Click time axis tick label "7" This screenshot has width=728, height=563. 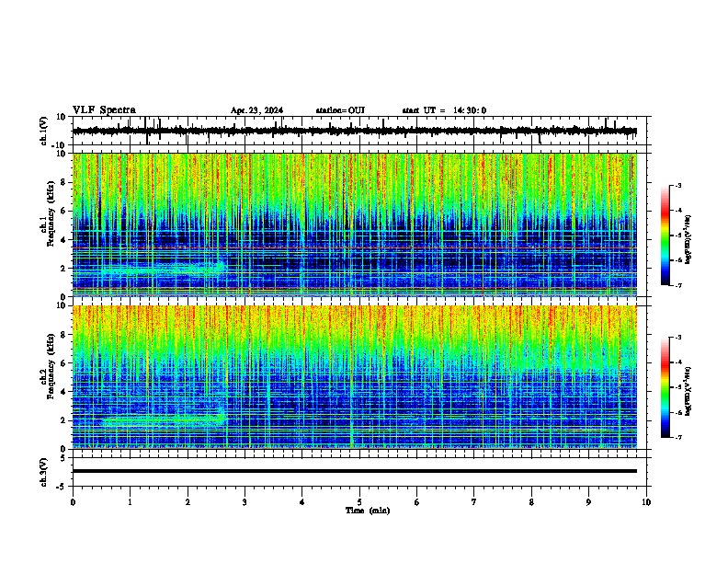(474, 502)
